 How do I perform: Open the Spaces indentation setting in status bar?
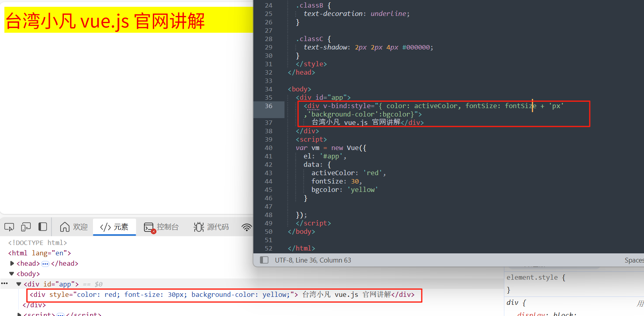point(634,260)
